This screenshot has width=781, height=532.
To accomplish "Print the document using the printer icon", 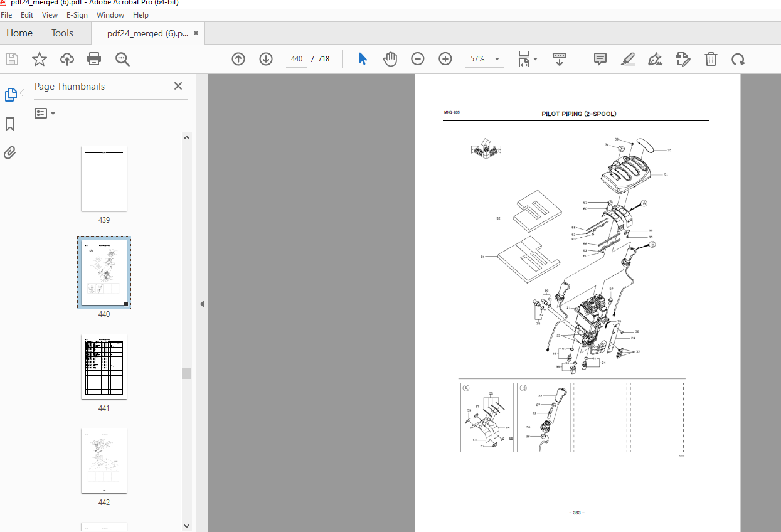I will (x=94, y=59).
